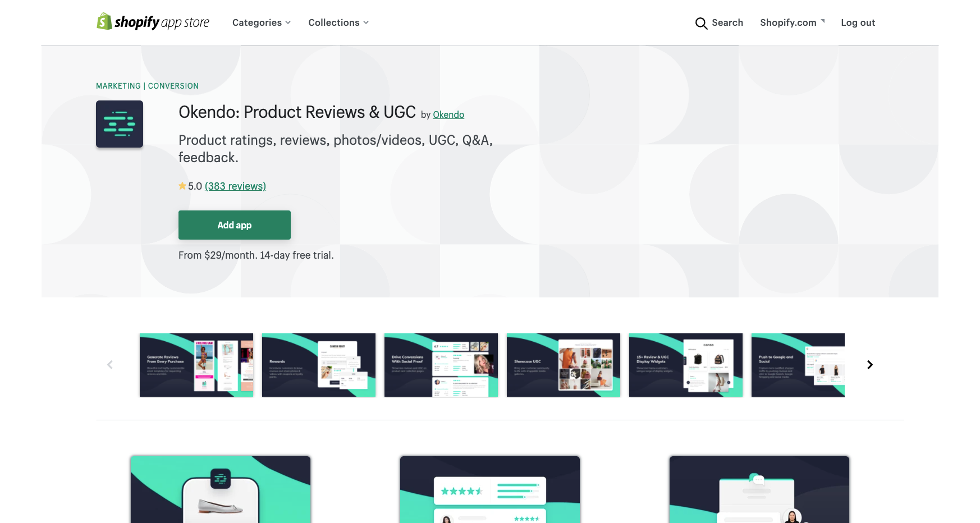Select the Marketing category link
This screenshot has height=523, width=980.
click(118, 86)
